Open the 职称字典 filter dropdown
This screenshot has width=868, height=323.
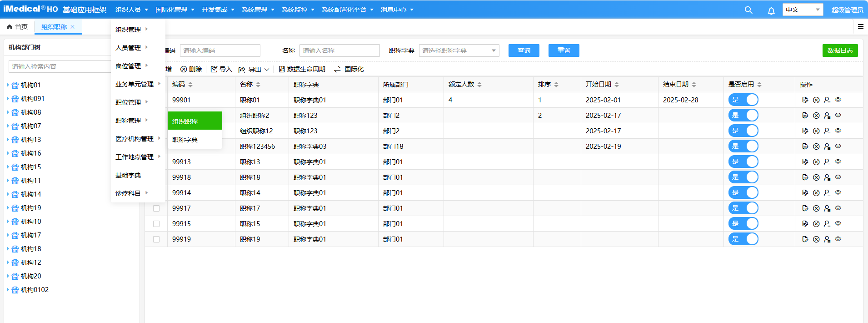pos(459,50)
